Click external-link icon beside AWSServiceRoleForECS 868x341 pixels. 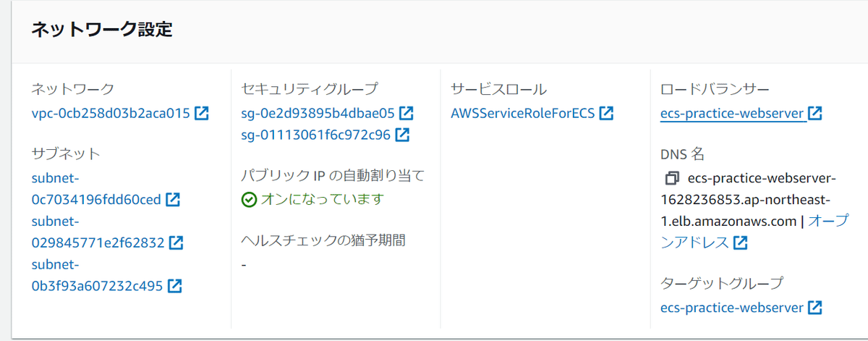[x=606, y=114]
